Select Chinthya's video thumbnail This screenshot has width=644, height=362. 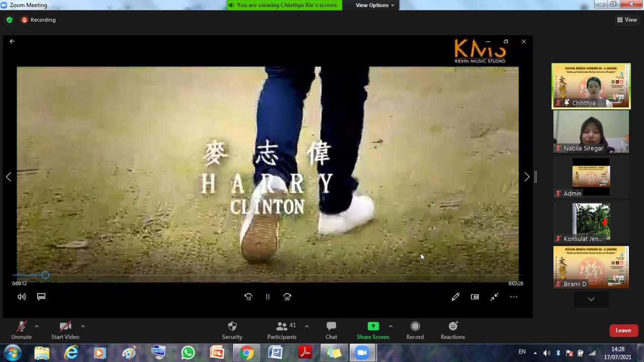[591, 86]
